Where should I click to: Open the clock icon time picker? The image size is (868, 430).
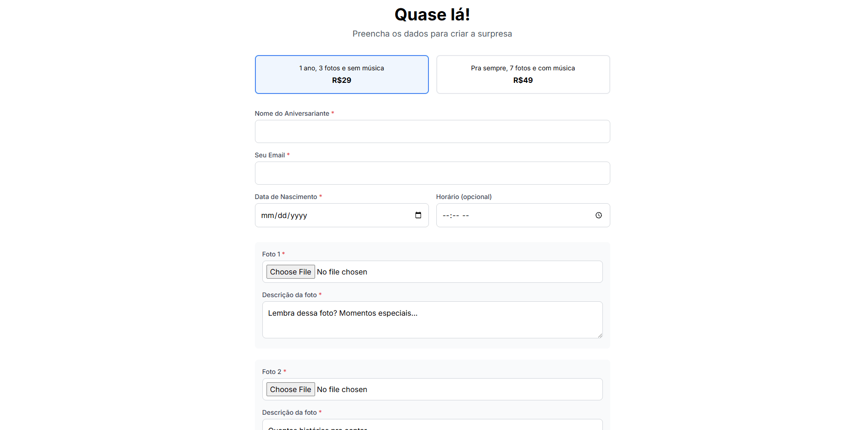click(x=598, y=215)
